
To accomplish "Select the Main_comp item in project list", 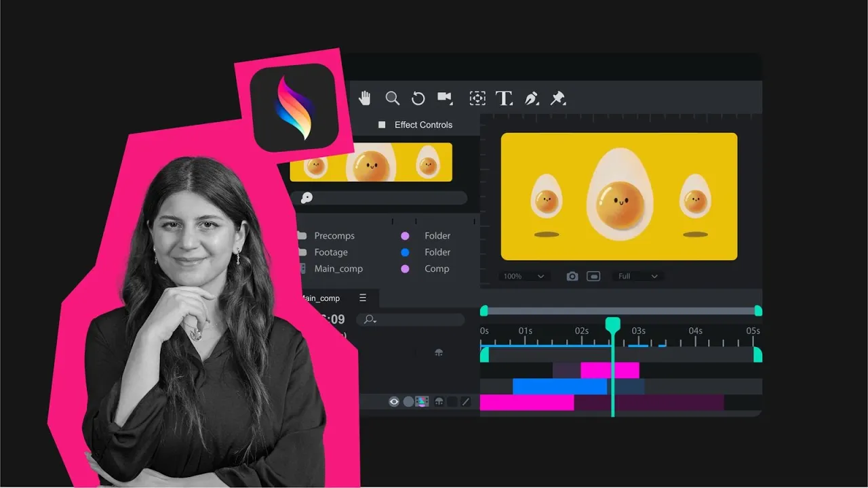I will tap(338, 269).
